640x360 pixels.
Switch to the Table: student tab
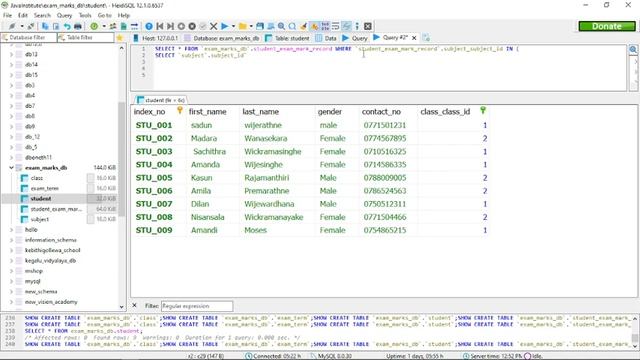coord(288,38)
